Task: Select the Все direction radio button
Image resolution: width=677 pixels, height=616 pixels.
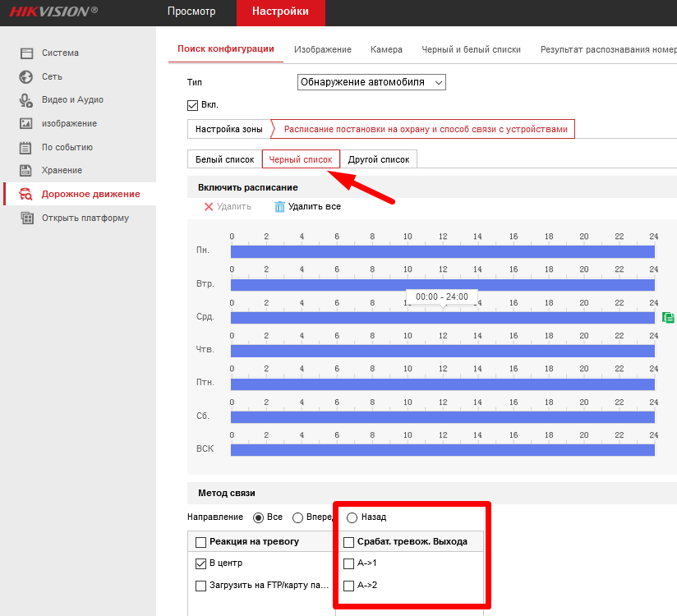Action: 258,517
